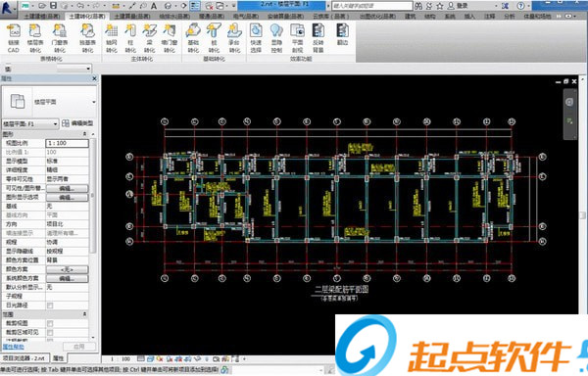Click the 楼层表 转化 tool
This screenshot has width=588, height=376.
[x=35, y=38]
